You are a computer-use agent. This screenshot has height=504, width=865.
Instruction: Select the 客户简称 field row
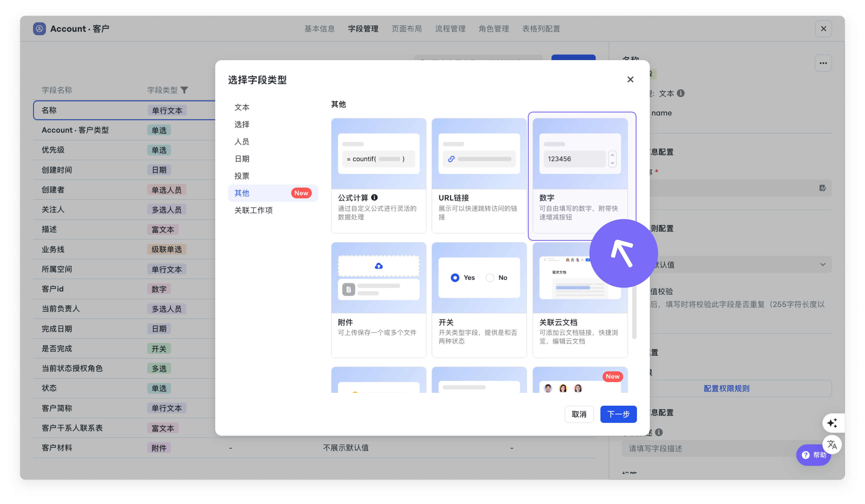click(x=124, y=408)
